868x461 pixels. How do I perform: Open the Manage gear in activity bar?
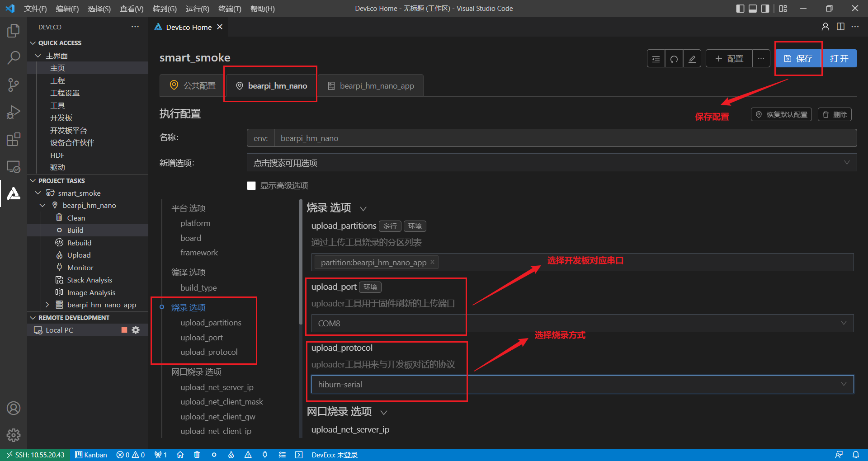14,435
